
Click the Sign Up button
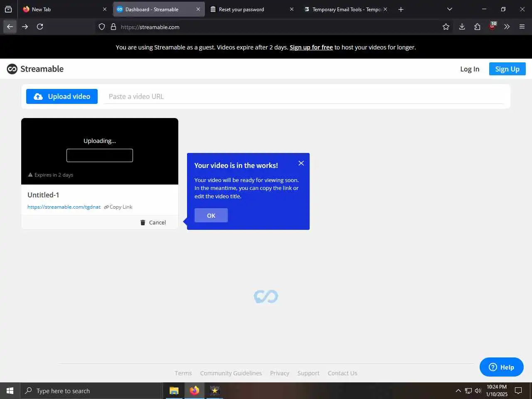pyautogui.click(x=507, y=69)
